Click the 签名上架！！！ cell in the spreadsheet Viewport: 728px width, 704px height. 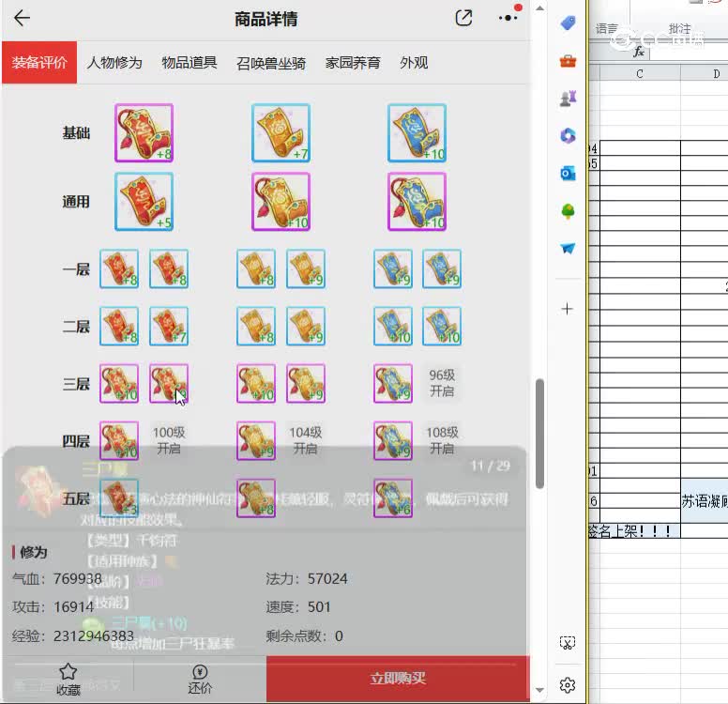634,530
